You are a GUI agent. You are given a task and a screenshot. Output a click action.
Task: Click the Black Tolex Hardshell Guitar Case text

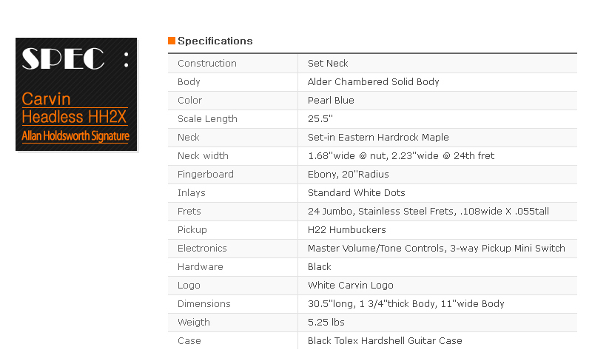385,341
